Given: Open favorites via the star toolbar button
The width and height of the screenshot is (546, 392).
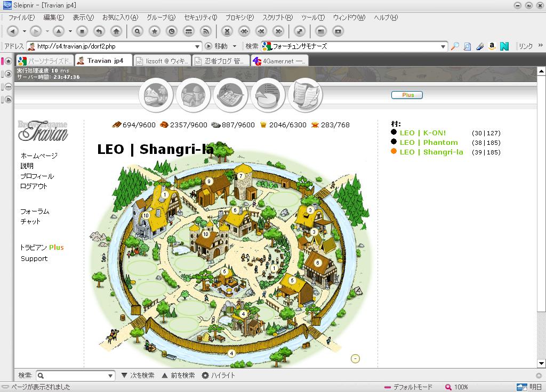Looking at the screenshot, I should pyautogui.click(x=155, y=31).
